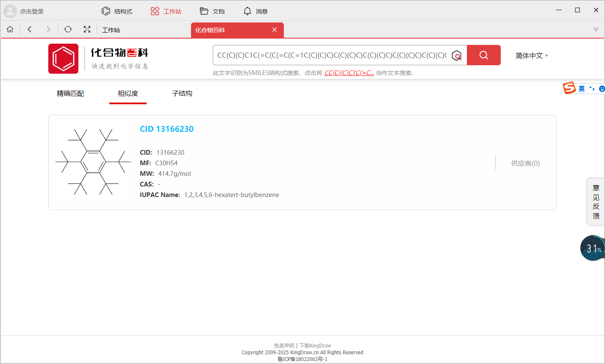Image resolution: width=605 pixels, height=364 pixels.
Task: Open the 结构式 menu
Action: click(x=117, y=11)
